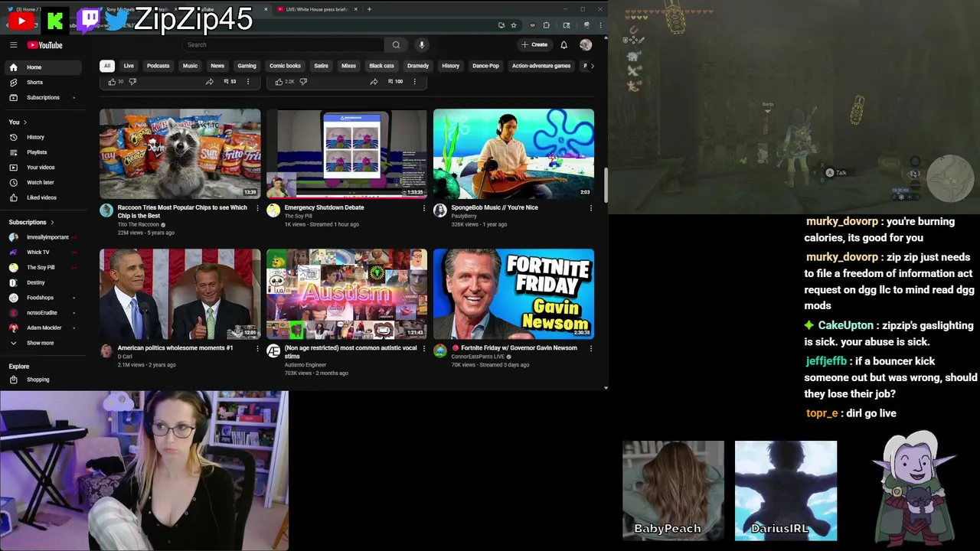Open options menu for the Raccoon chips video

pyautogui.click(x=257, y=208)
